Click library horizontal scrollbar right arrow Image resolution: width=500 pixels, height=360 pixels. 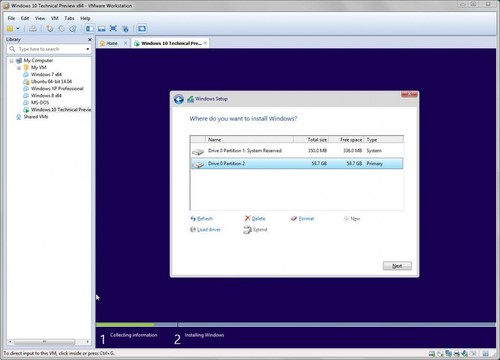pyautogui.click(x=88, y=342)
